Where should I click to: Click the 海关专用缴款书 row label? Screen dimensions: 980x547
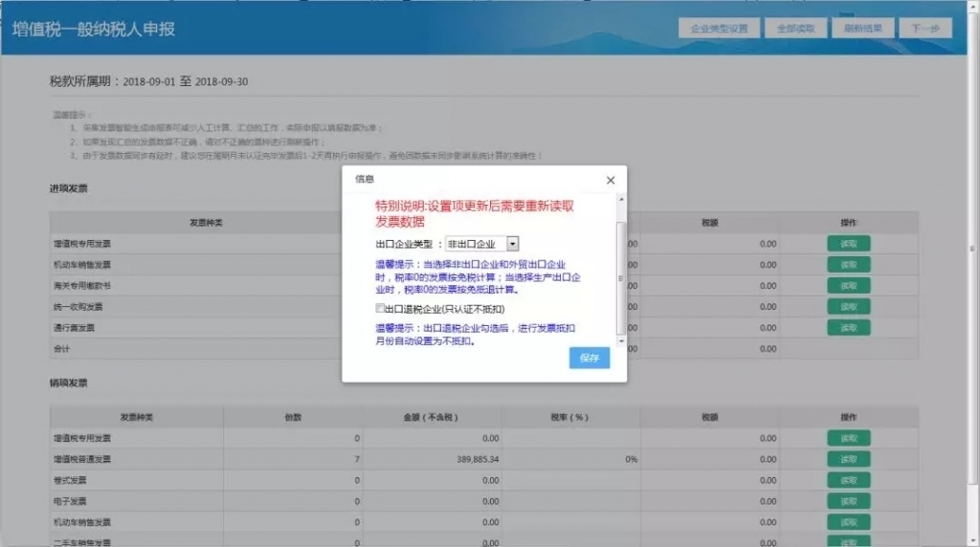click(82, 285)
